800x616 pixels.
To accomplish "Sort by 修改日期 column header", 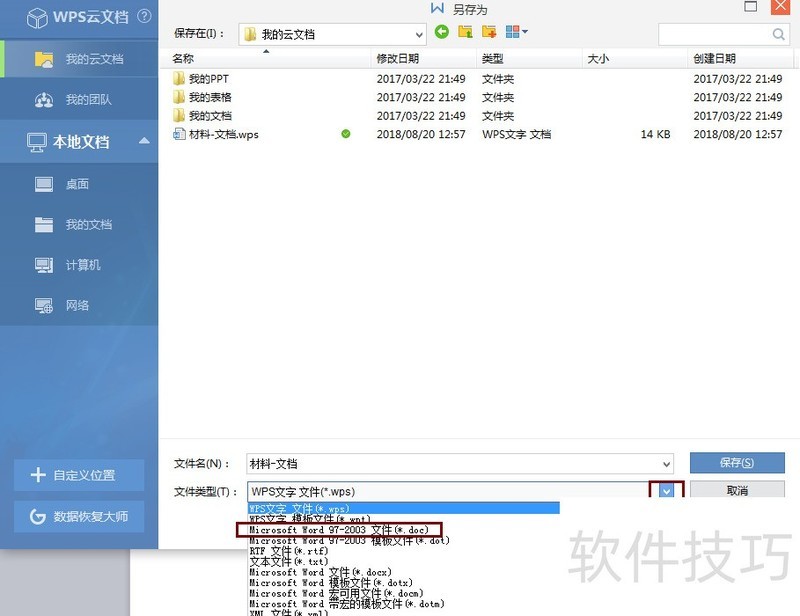I will pos(423,59).
